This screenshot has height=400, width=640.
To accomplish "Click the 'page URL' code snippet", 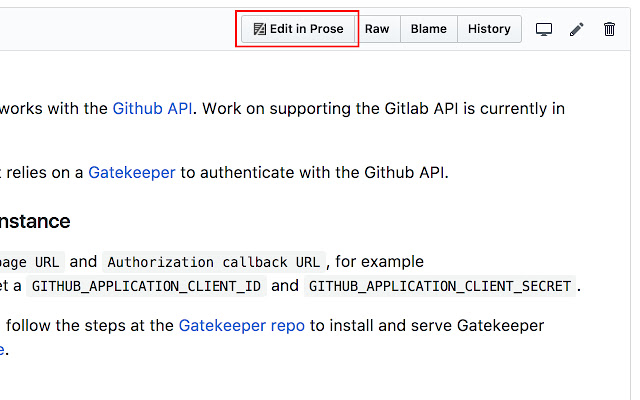I will coord(33,262).
